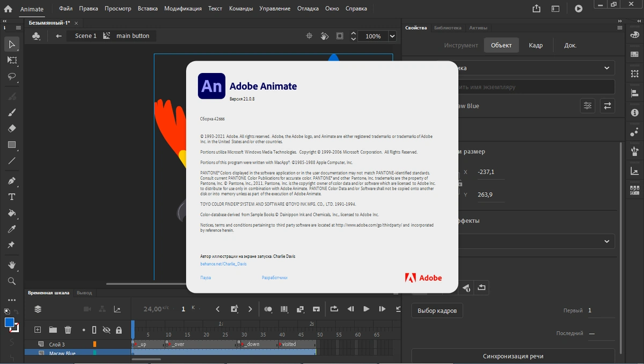Click the Выбор кадров button
This screenshot has width=644, height=364.
pos(437,310)
